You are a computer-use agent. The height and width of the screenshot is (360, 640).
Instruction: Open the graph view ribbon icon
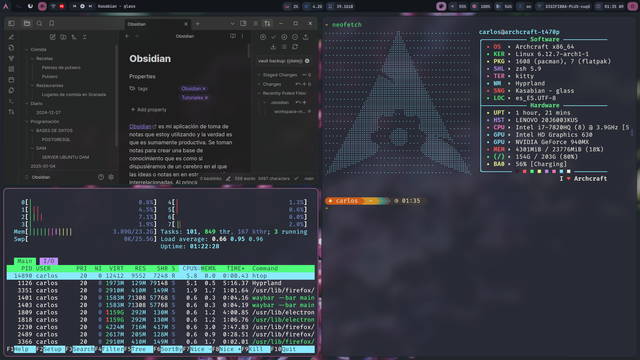pos(11,58)
